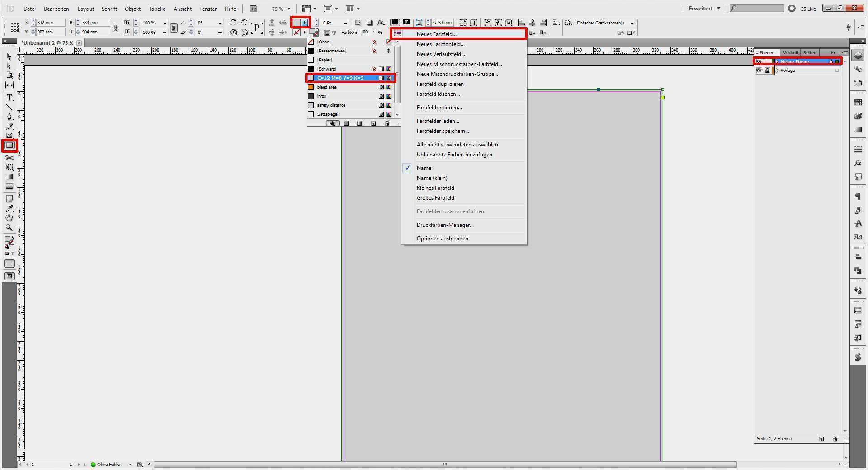
Task: Open the Einfacher Grafikrahmen style dropdown
Action: coord(632,23)
